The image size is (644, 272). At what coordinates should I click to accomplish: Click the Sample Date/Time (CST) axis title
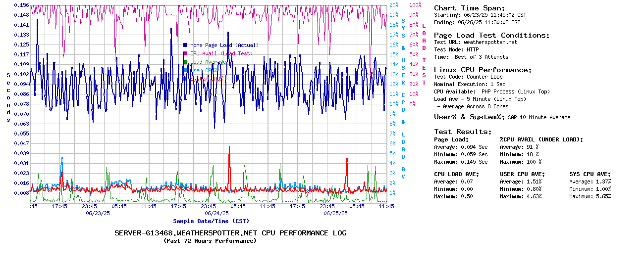(211, 221)
